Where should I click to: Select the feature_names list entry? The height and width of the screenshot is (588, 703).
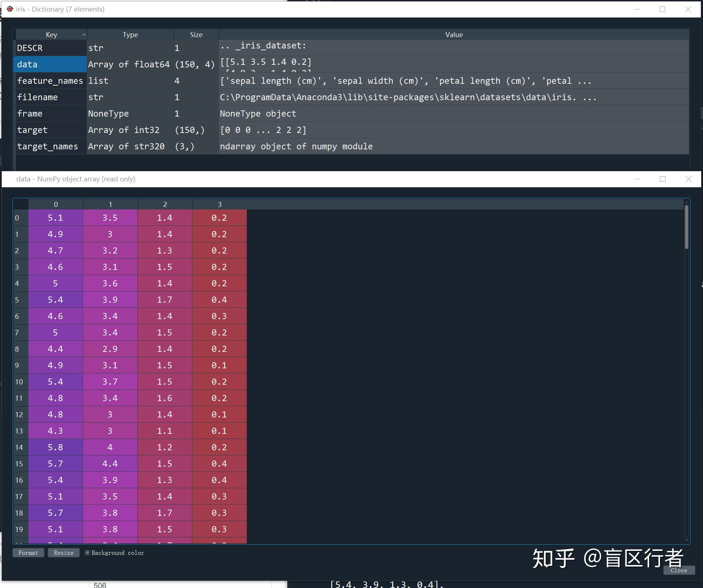[x=50, y=81]
